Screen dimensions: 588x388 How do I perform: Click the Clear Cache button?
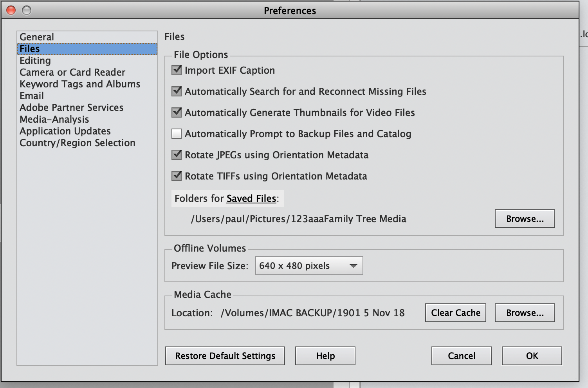pyautogui.click(x=456, y=313)
